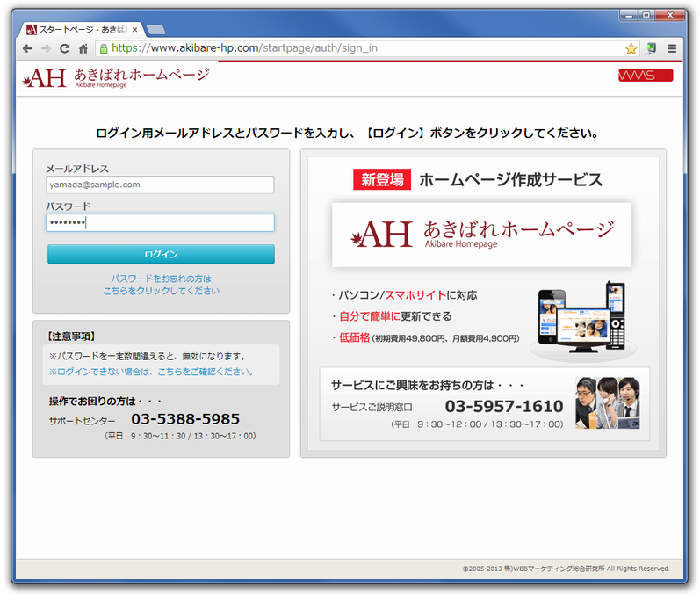Click the browser forward arrow
Viewport: 700px width, 594px height.
click(x=47, y=48)
